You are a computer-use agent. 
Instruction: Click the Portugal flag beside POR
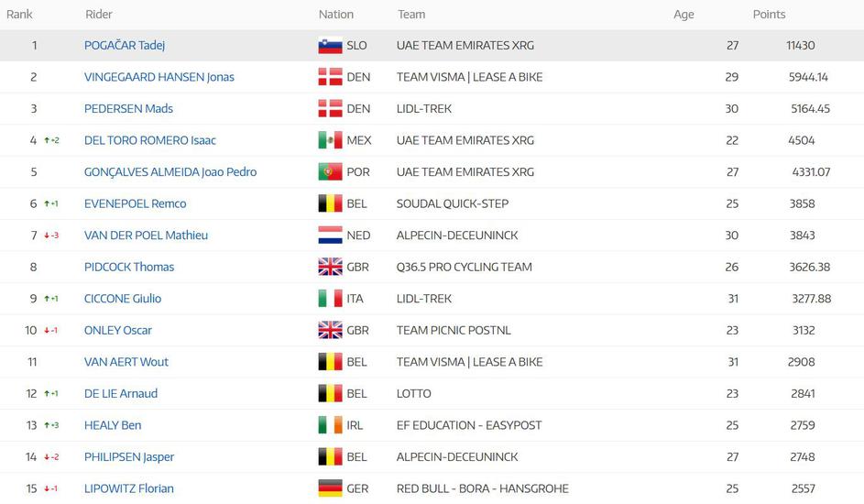coord(330,172)
